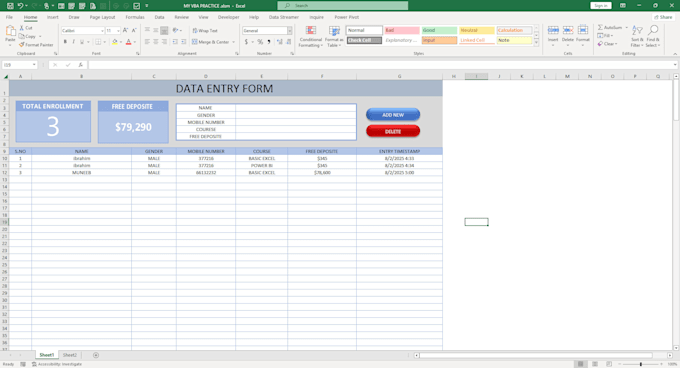Image resolution: width=680 pixels, height=368 pixels.
Task: Click the Increase Indent icon
Action: (183, 42)
